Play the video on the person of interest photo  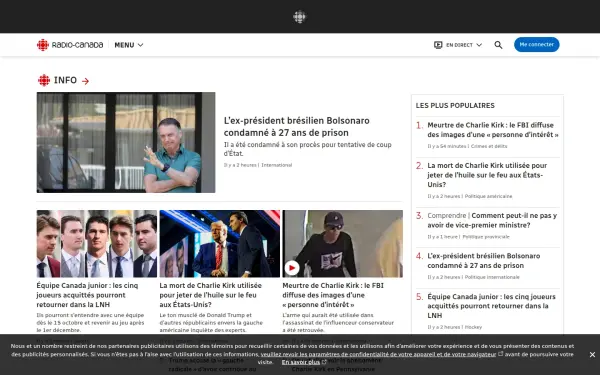(292, 268)
